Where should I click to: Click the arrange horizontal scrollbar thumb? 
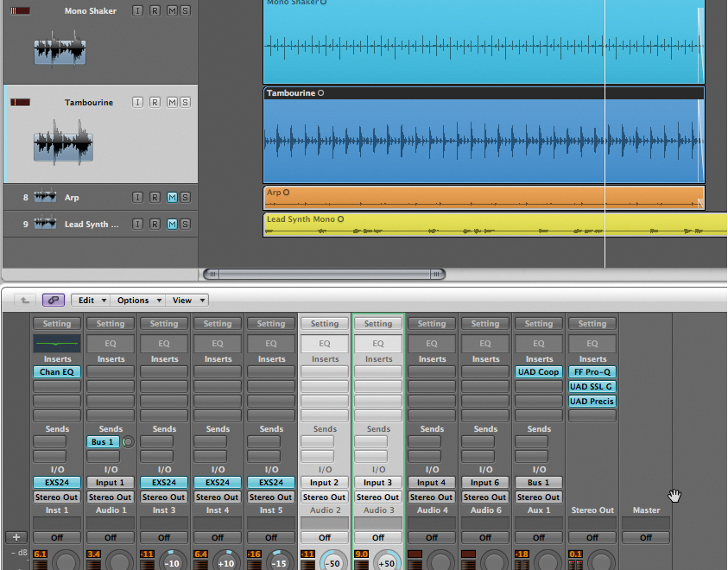pos(325,275)
